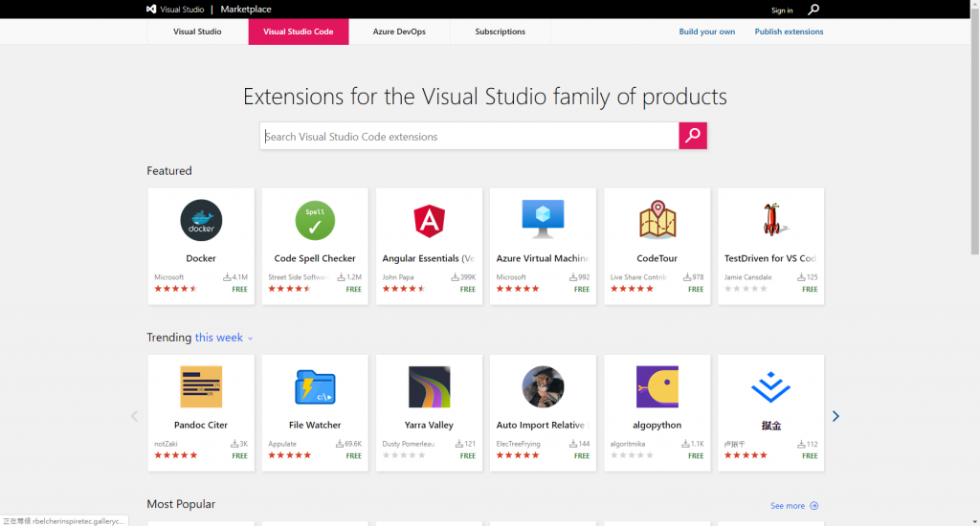Open the Yarra Valley icon
The image size is (980, 526).
[x=430, y=386]
